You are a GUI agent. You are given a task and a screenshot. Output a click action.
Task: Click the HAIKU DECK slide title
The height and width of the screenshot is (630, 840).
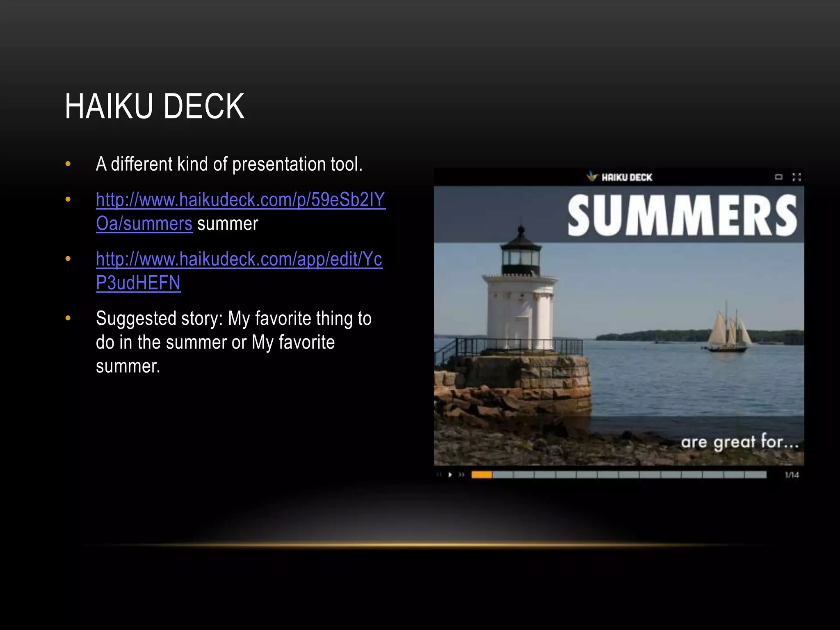tap(155, 106)
